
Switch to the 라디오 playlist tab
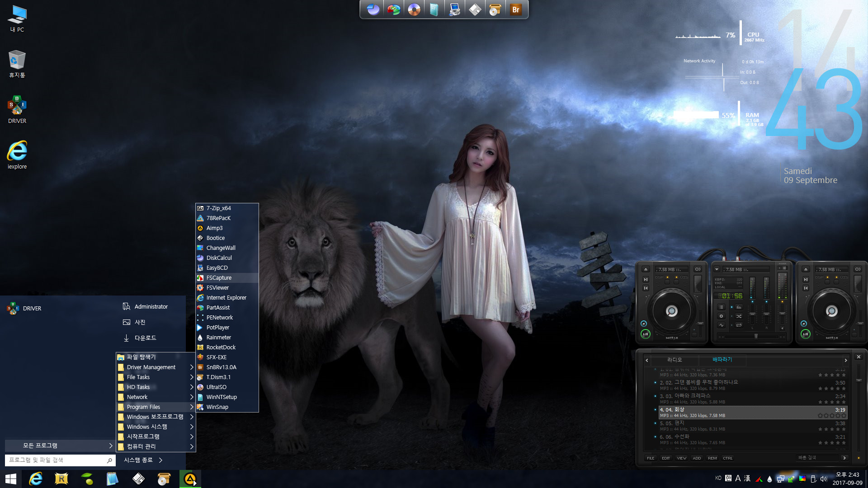click(675, 360)
